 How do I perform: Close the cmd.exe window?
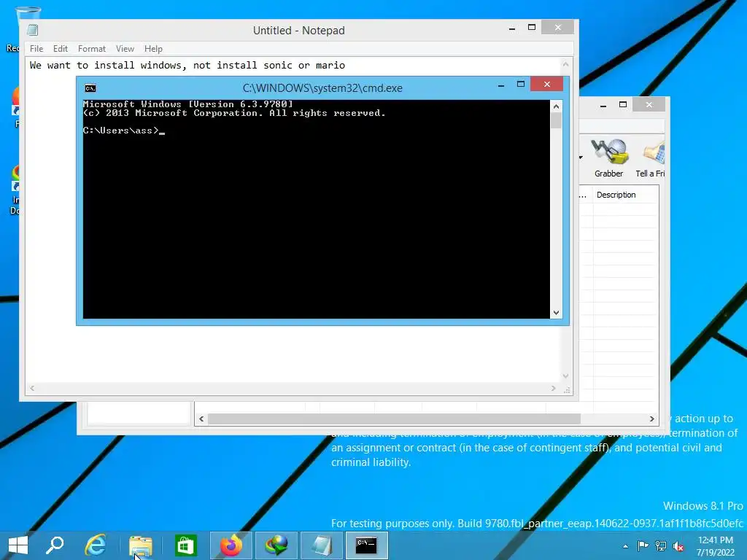[x=546, y=85]
